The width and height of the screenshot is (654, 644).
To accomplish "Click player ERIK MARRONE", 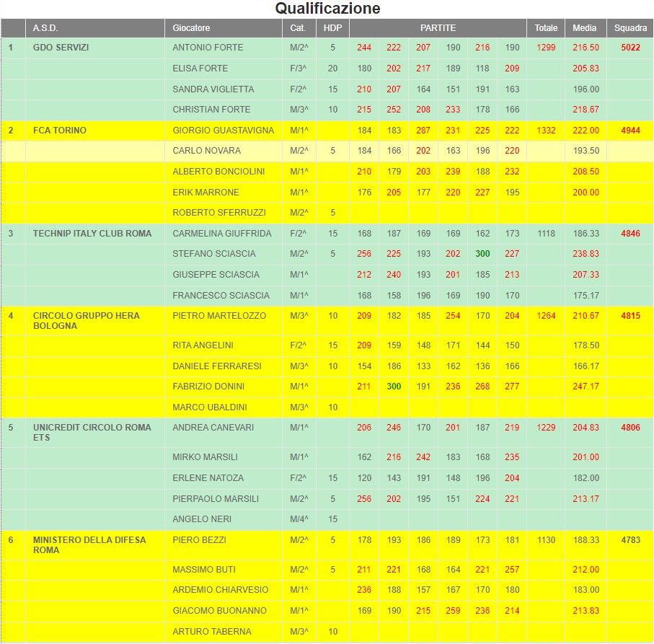I will pyautogui.click(x=206, y=193).
